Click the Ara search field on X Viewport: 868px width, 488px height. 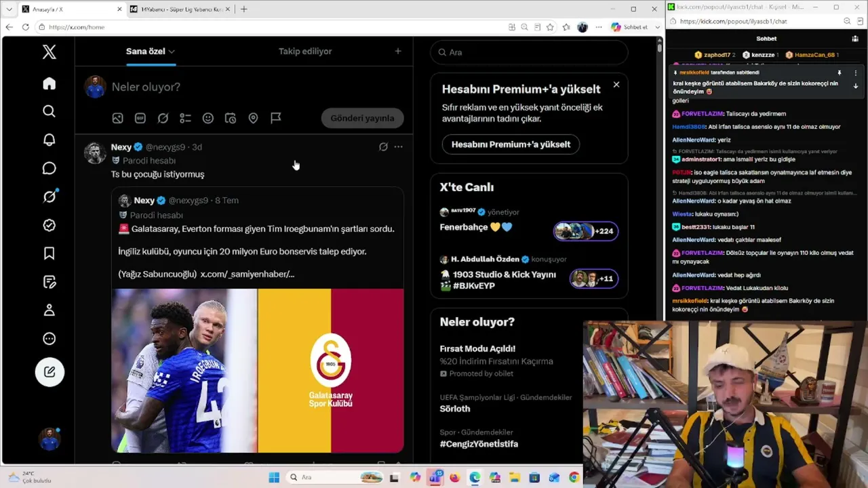click(529, 52)
